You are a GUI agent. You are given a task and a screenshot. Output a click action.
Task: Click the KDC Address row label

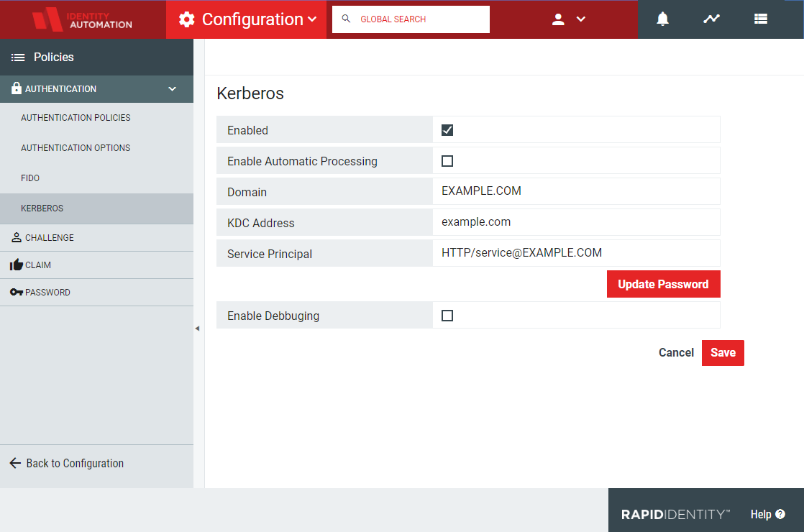coord(261,223)
